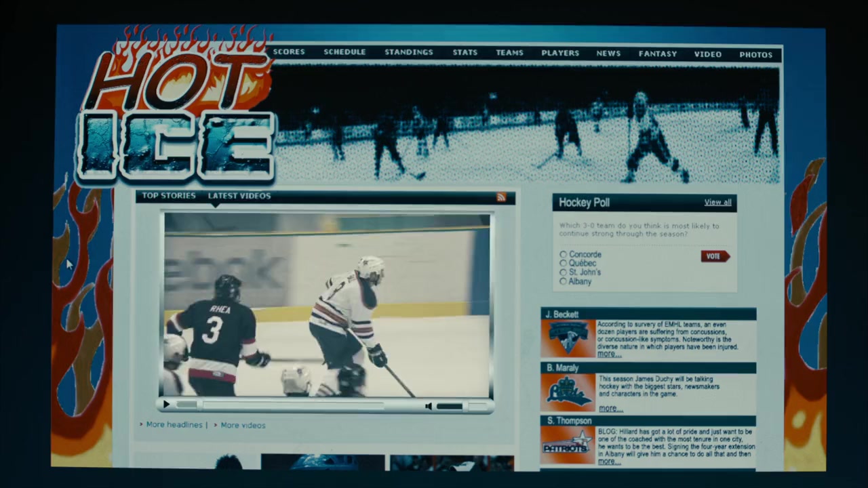Open J. Beckett's team logo thumbnail
Screen dimensions: 868x488
(x=568, y=338)
